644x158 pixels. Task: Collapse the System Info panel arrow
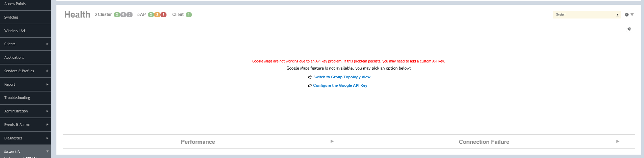pyautogui.click(x=48, y=151)
